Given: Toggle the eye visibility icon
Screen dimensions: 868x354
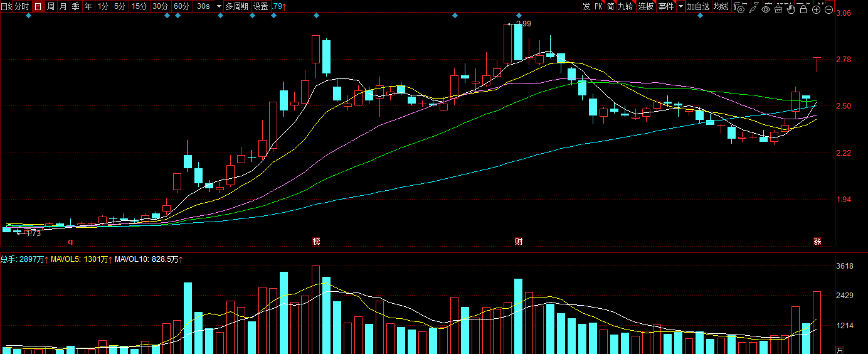Looking at the screenshot, I should (766, 9).
